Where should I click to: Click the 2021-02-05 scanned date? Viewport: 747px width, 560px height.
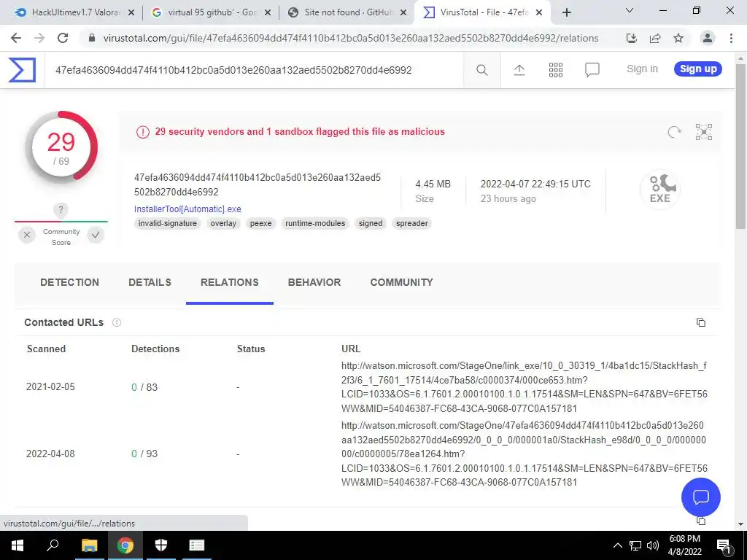click(x=50, y=386)
